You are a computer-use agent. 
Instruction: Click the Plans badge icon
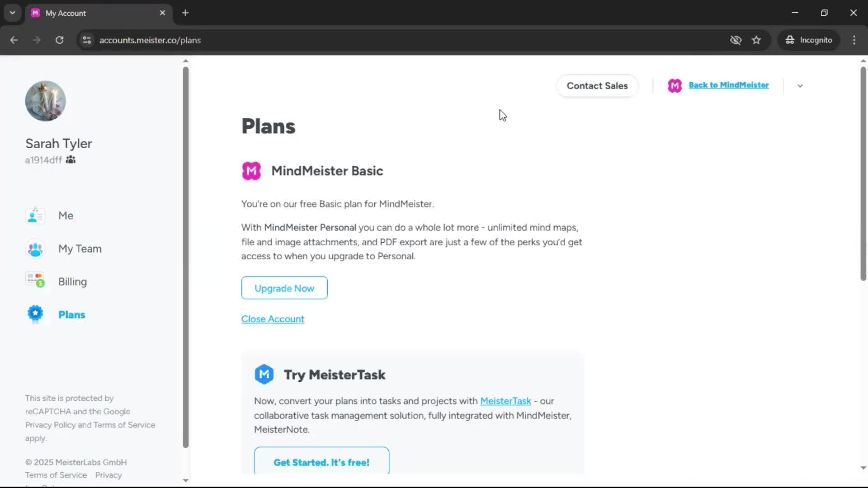[35, 314]
